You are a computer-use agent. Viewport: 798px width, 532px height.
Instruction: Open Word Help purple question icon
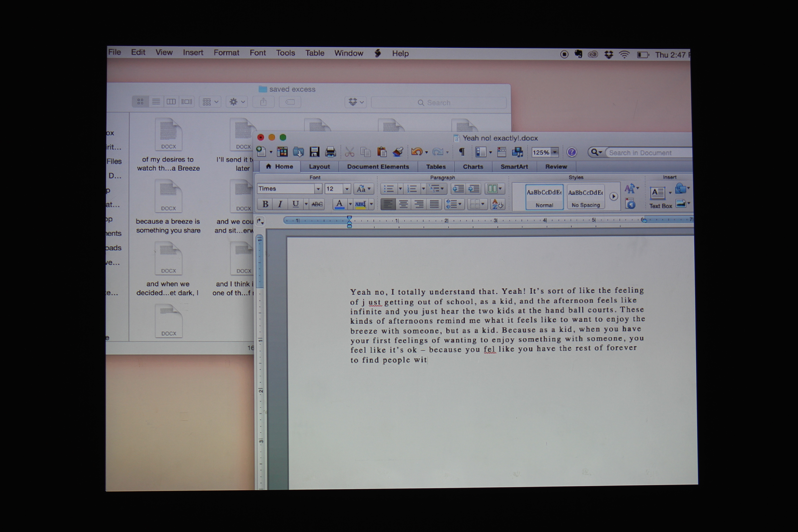(x=572, y=152)
